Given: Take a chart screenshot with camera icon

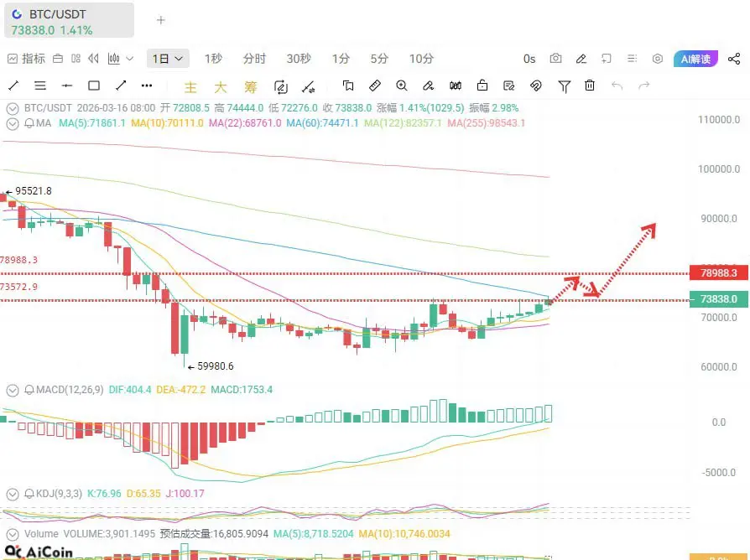Looking at the screenshot, I should point(556,59).
